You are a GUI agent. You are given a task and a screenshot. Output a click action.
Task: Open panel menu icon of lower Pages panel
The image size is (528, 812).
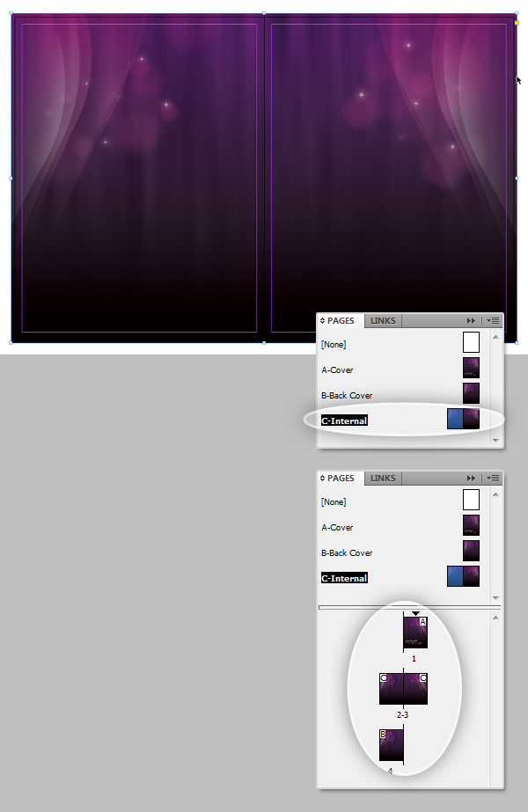click(492, 478)
